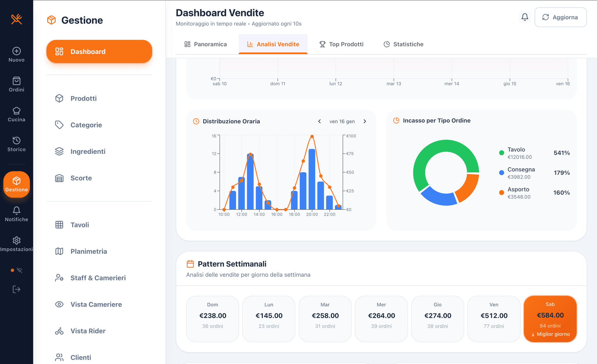597x364 pixels.
Task: Switch to the Panoramica tab
Action: [205, 44]
